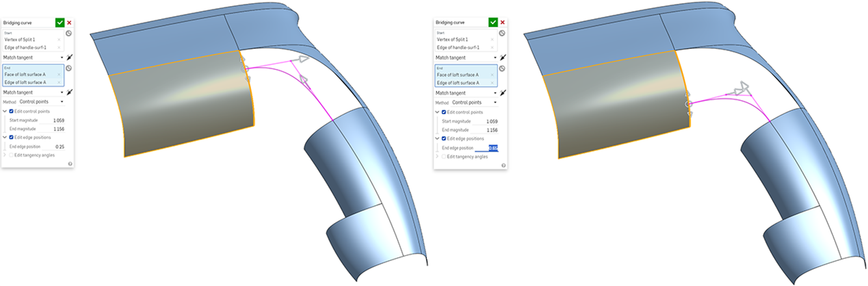Toggle Edit control points in left dialog

[x=11, y=111]
